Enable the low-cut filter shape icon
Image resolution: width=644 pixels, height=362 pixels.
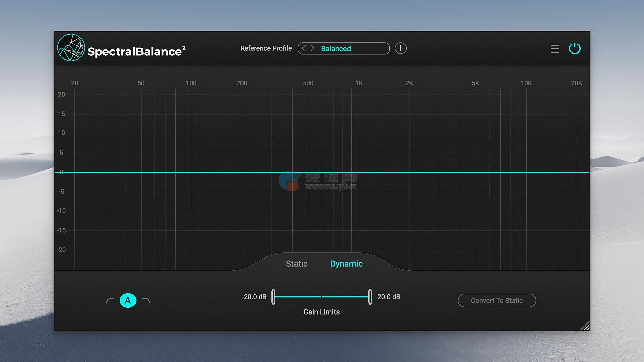tap(110, 301)
